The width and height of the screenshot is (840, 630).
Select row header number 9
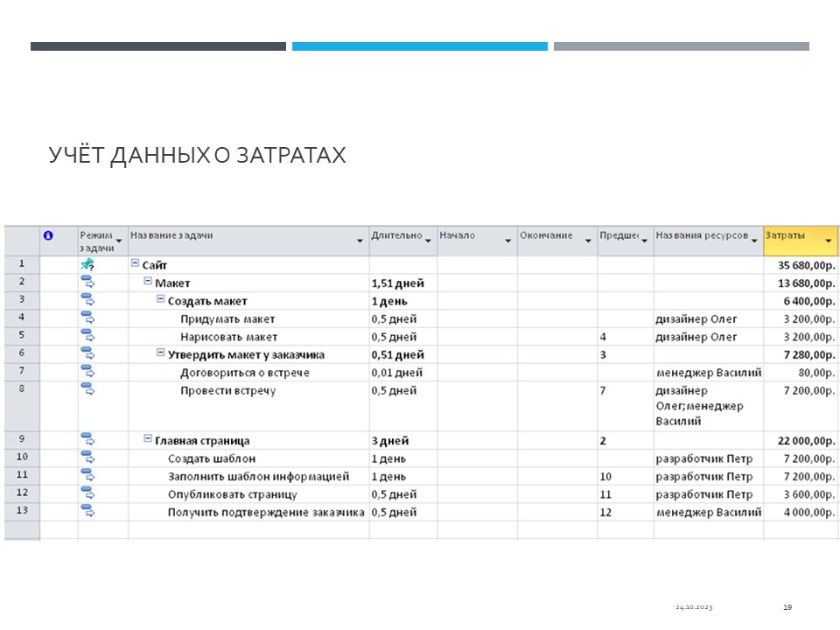tap(22, 438)
